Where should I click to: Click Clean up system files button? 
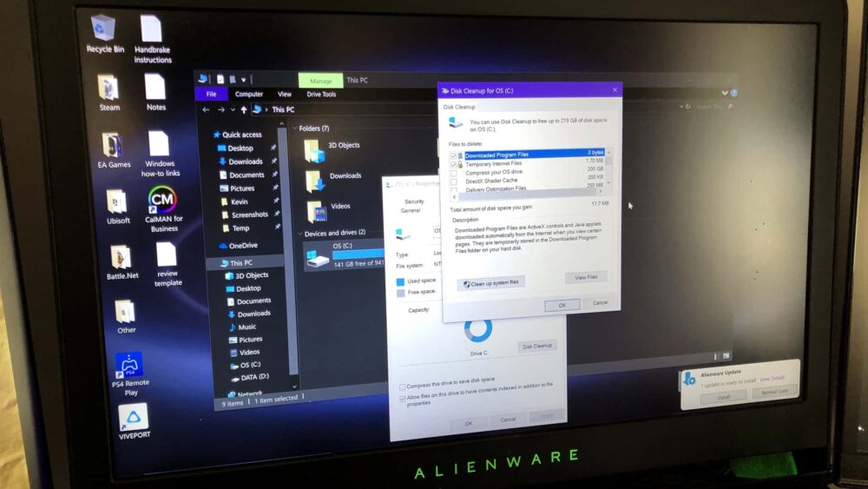click(491, 283)
